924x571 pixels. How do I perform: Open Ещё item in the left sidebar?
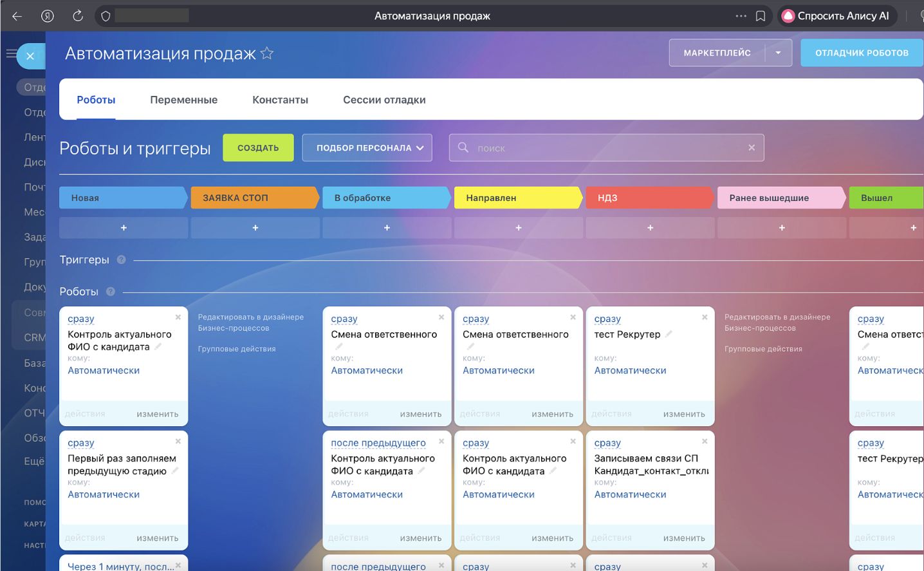35,461
